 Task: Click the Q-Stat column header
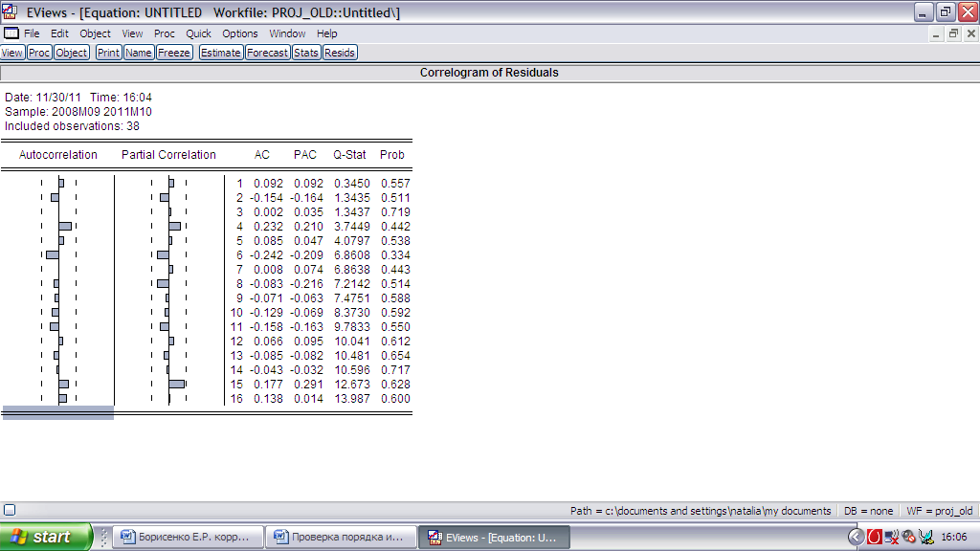[349, 155]
